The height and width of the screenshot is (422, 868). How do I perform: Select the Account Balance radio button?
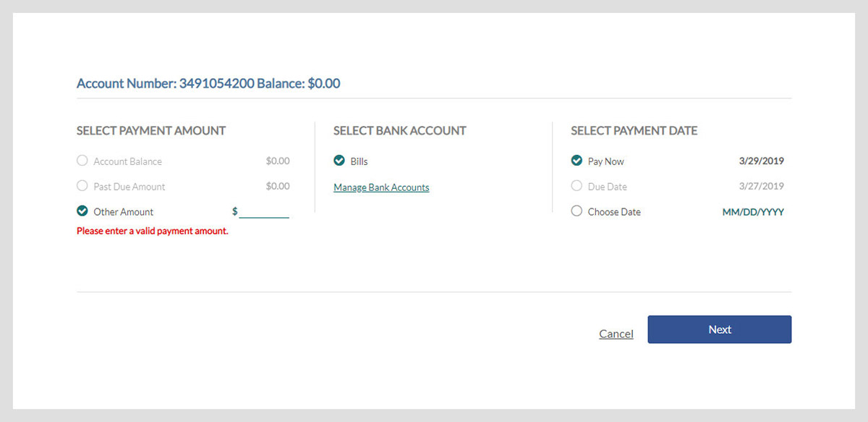click(82, 161)
